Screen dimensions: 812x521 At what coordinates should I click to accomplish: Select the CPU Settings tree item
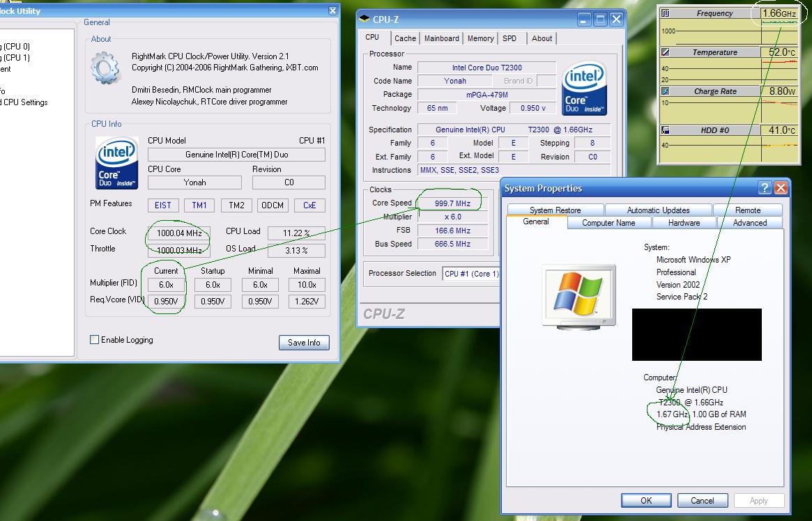24,102
